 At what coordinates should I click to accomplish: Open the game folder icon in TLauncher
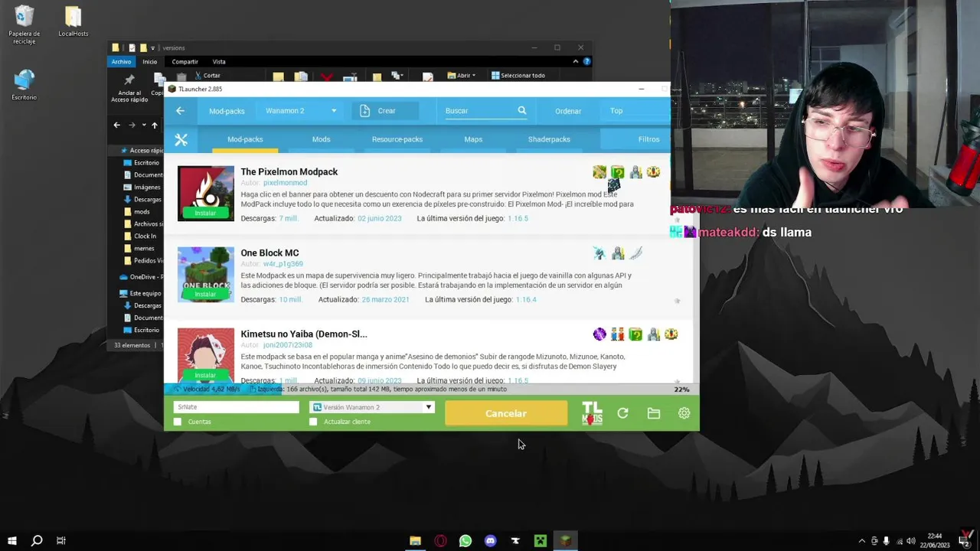[x=653, y=413]
